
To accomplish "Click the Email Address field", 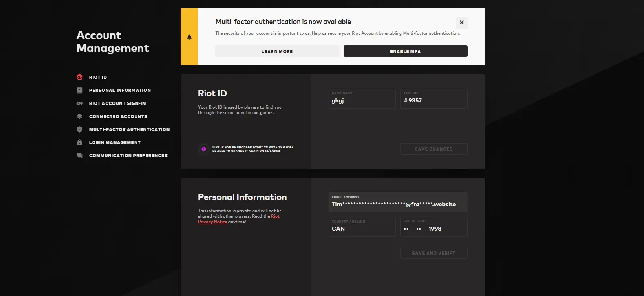I will (398, 204).
